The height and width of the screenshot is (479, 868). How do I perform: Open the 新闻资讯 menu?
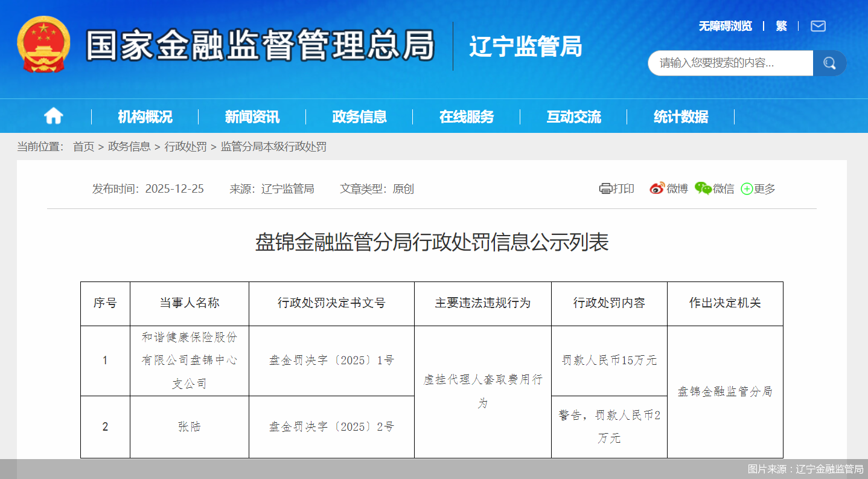pos(252,117)
